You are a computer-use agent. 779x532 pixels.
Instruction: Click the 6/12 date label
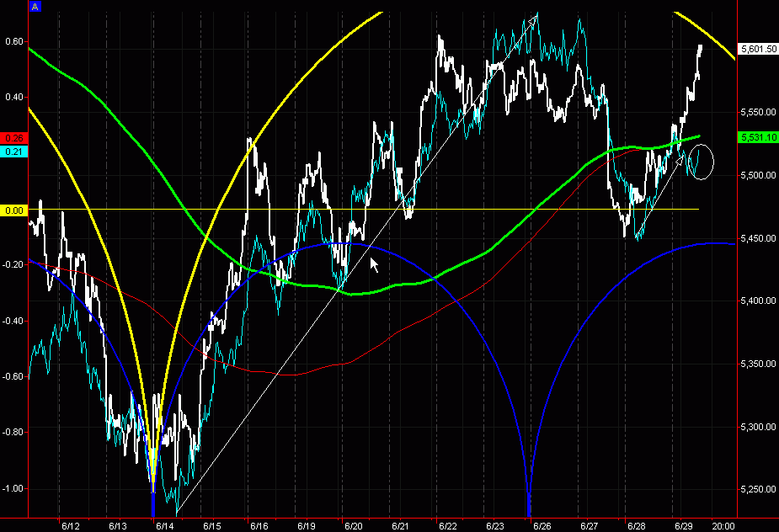(71, 526)
